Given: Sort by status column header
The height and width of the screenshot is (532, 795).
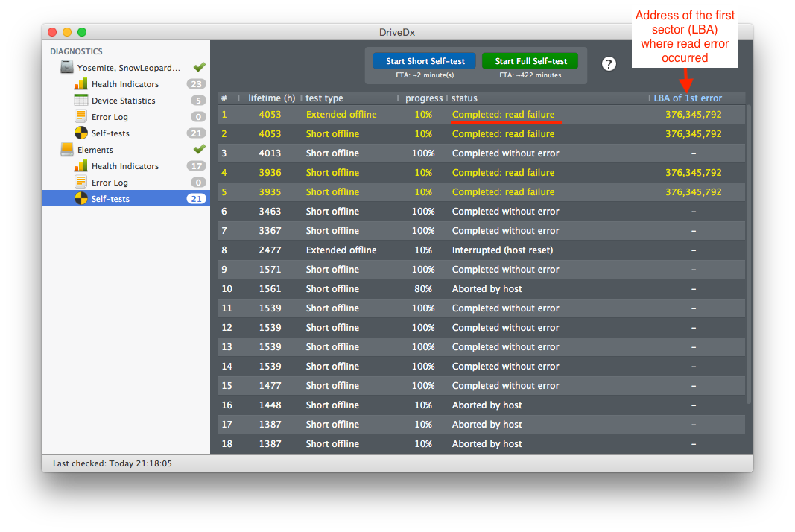Looking at the screenshot, I should (464, 98).
